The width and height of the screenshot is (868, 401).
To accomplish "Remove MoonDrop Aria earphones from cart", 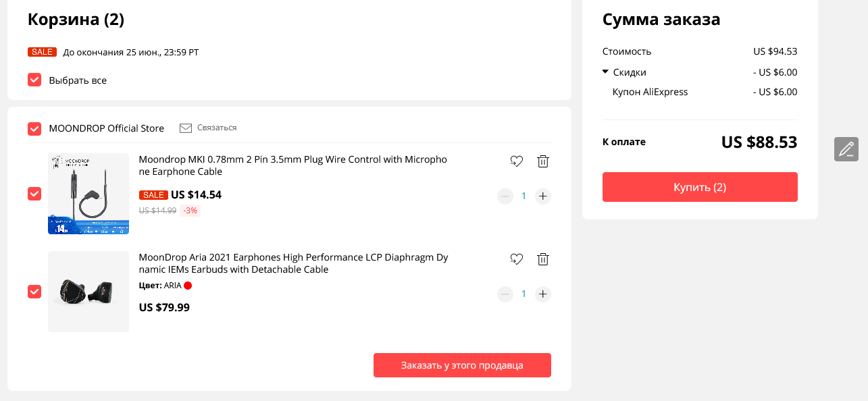I will tap(543, 259).
